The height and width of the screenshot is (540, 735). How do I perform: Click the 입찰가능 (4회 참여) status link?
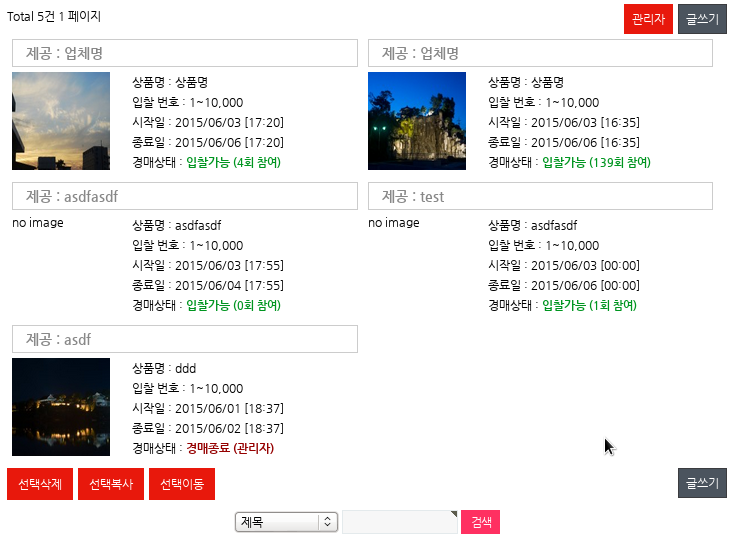pyautogui.click(x=233, y=162)
